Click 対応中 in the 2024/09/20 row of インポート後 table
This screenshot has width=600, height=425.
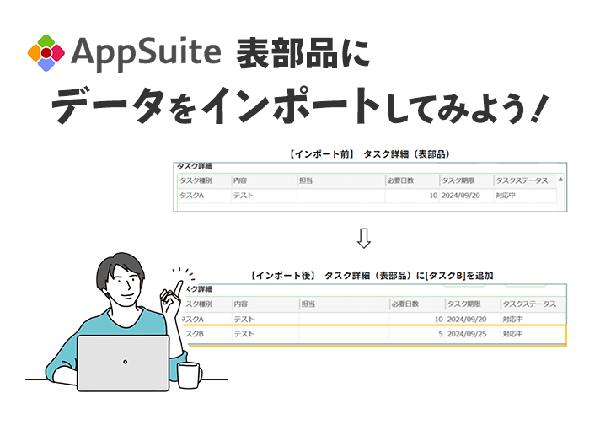pyautogui.click(x=512, y=319)
